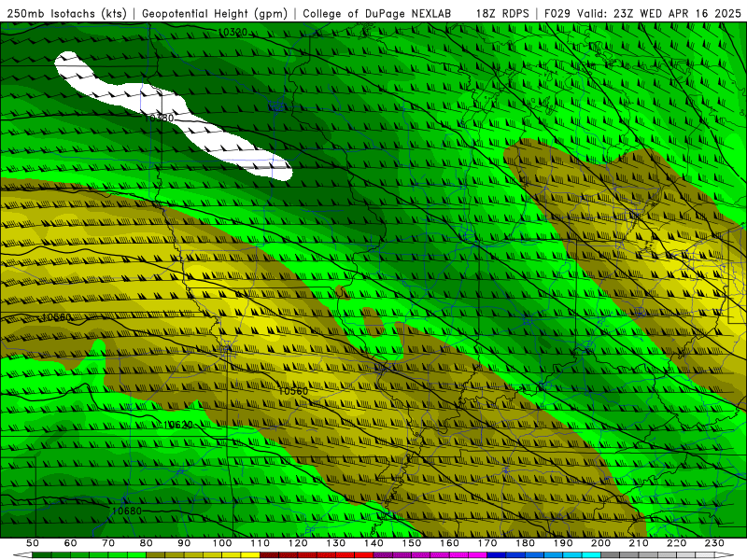
Task: Click the 220 label on the color bar
Action: (677, 543)
